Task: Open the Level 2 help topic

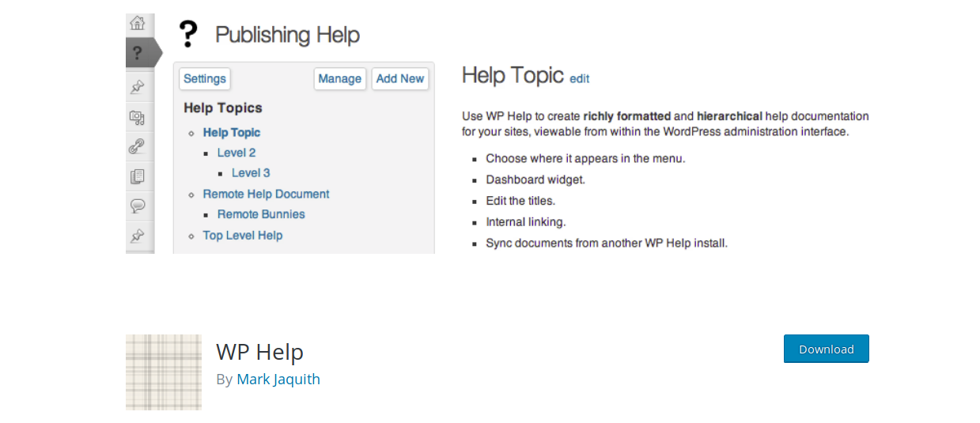Action: point(236,153)
